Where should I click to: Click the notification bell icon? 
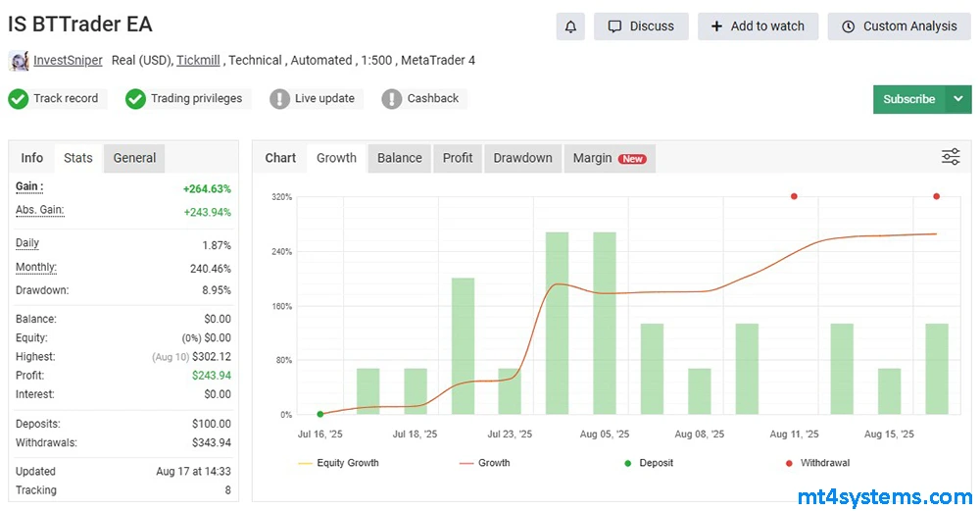(570, 26)
